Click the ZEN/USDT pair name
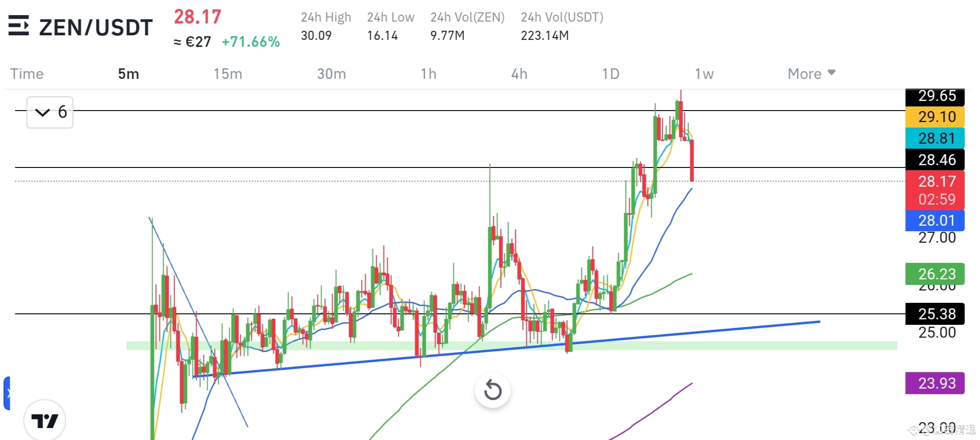 pos(96,27)
